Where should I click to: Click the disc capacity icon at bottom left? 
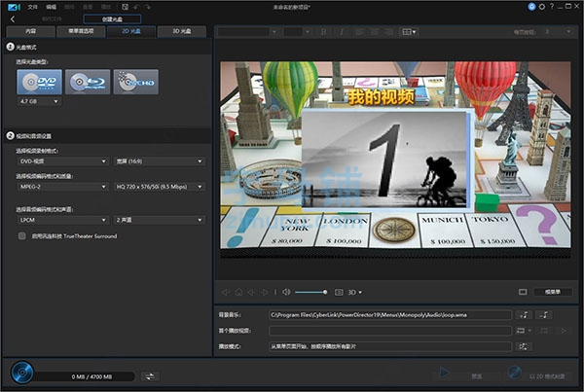22,373
